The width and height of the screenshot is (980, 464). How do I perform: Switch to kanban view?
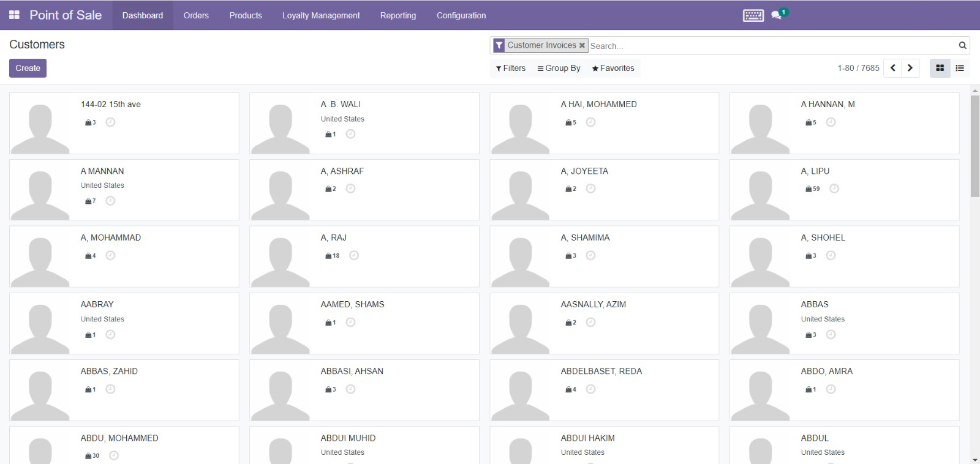coord(940,68)
